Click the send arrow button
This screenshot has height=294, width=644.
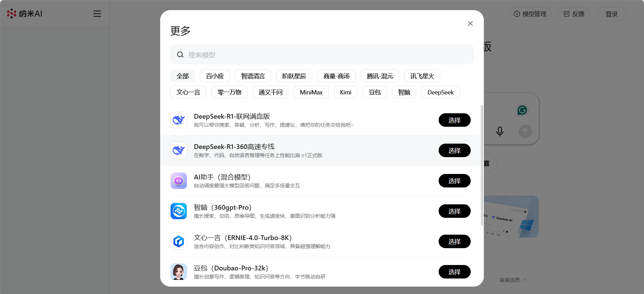click(x=525, y=131)
